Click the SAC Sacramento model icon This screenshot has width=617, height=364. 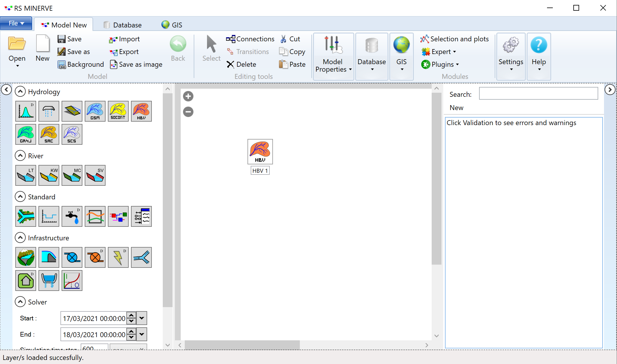click(49, 134)
